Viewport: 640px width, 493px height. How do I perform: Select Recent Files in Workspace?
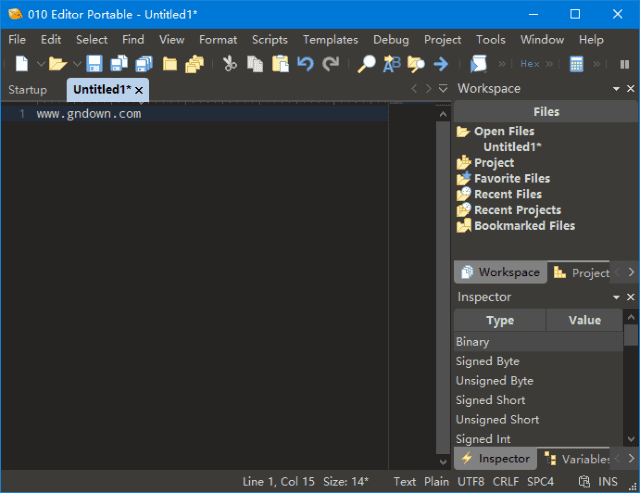pos(507,194)
